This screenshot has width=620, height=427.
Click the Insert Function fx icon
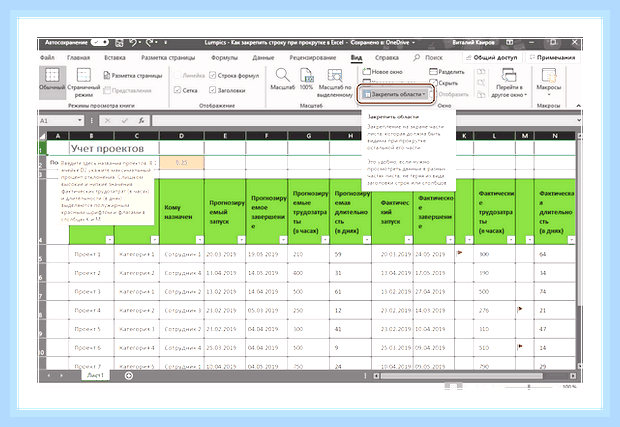pos(141,121)
